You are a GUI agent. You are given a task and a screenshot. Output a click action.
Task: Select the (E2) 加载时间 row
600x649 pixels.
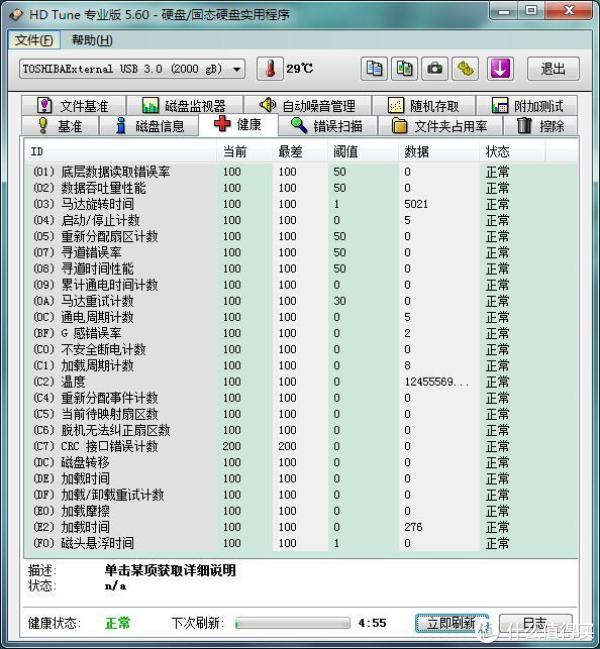301,527
